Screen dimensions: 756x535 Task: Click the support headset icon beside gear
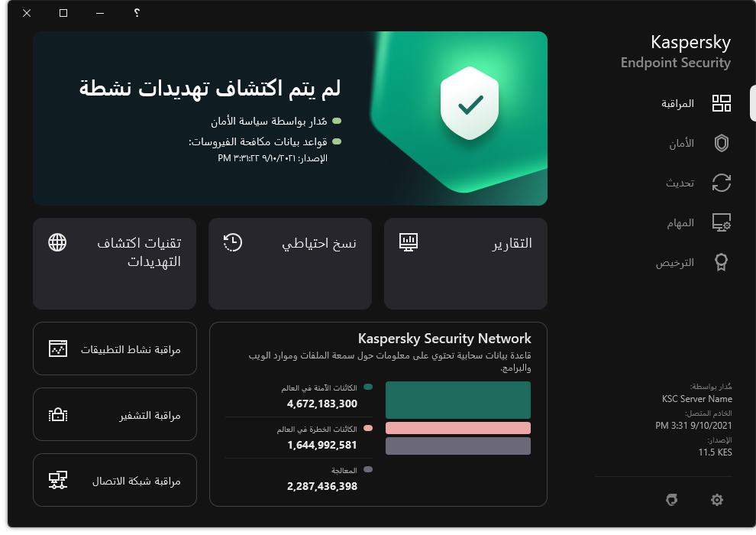point(672,500)
